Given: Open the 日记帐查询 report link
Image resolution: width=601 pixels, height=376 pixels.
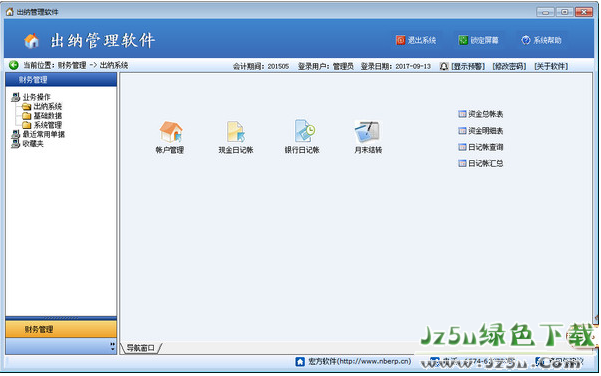Looking at the screenshot, I should coord(486,147).
